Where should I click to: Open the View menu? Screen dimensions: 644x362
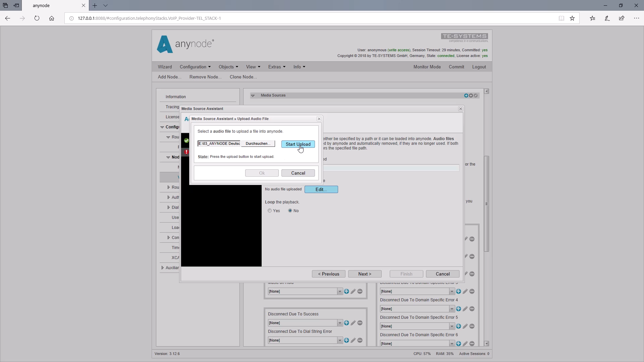(253, 67)
